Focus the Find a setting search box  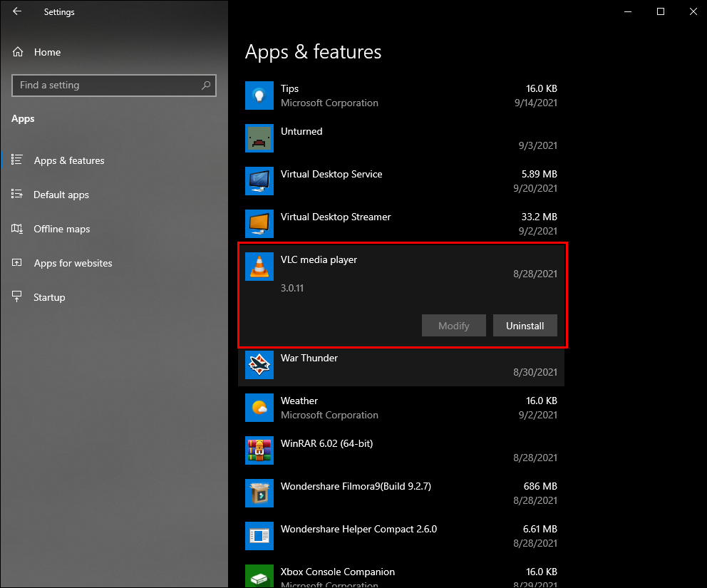coord(107,86)
